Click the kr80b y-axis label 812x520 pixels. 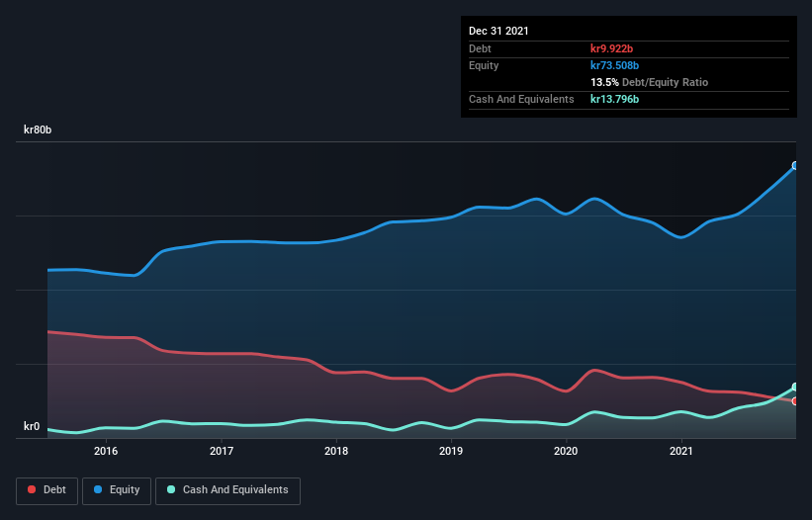(x=38, y=130)
